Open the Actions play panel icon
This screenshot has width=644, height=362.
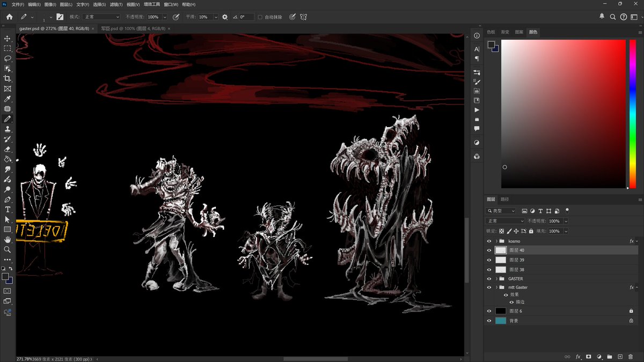(477, 110)
